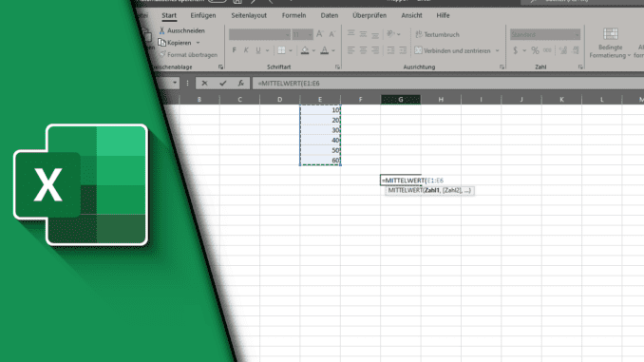Toggle Textumbruch wrap text
The image size is (644, 362).
[437, 34]
